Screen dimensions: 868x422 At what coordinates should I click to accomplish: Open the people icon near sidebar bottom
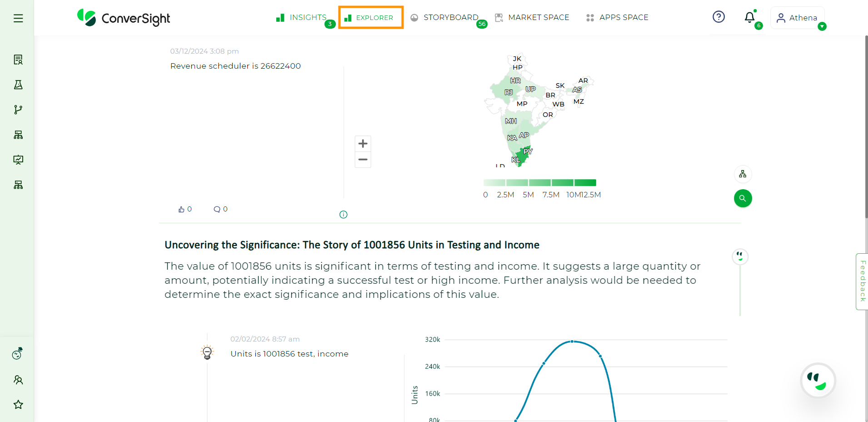tap(18, 380)
